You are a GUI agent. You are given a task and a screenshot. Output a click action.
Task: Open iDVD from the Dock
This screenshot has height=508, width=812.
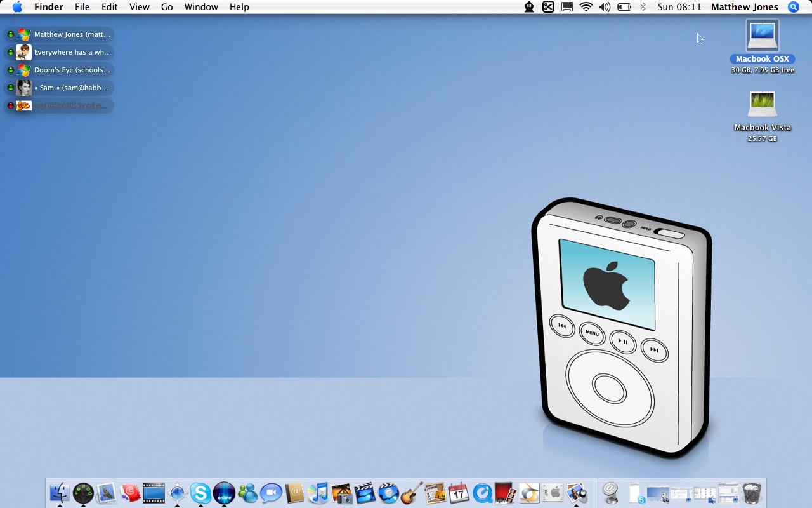point(388,493)
